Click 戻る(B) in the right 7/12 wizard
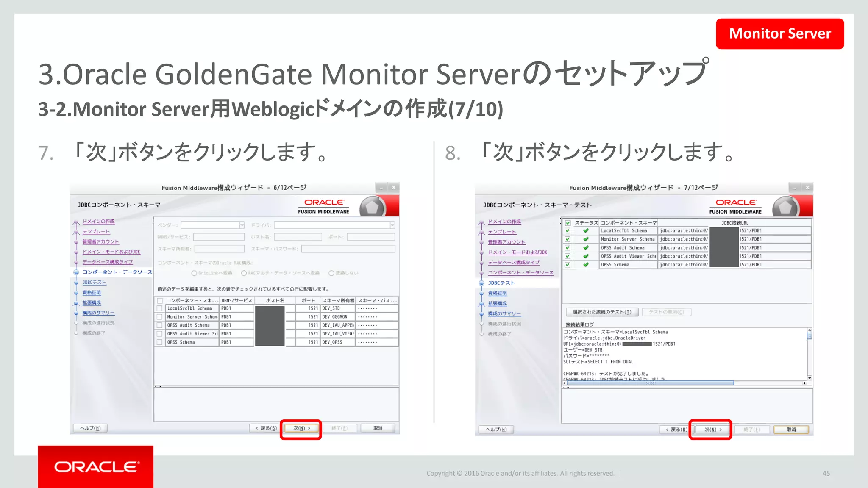The width and height of the screenshot is (868, 488). point(676,430)
